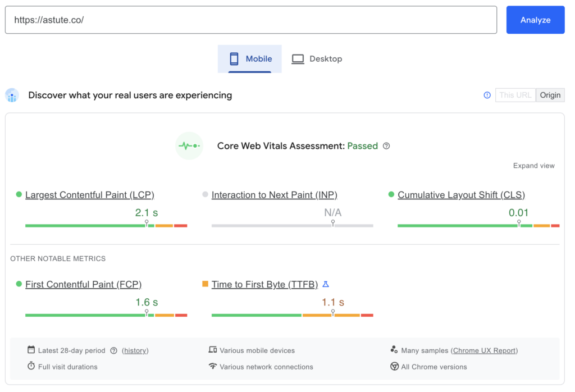Click the green dot beside LCP
This screenshot has height=392, width=575.
pos(19,194)
